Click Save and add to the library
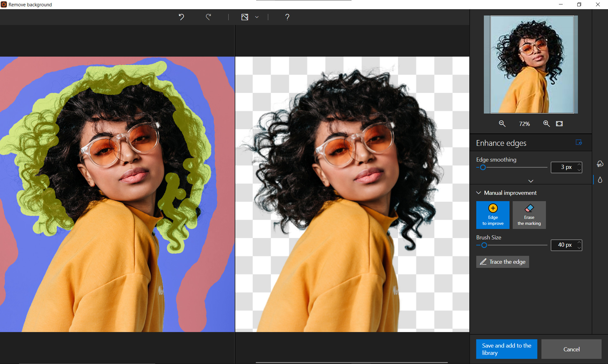 (x=506, y=349)
